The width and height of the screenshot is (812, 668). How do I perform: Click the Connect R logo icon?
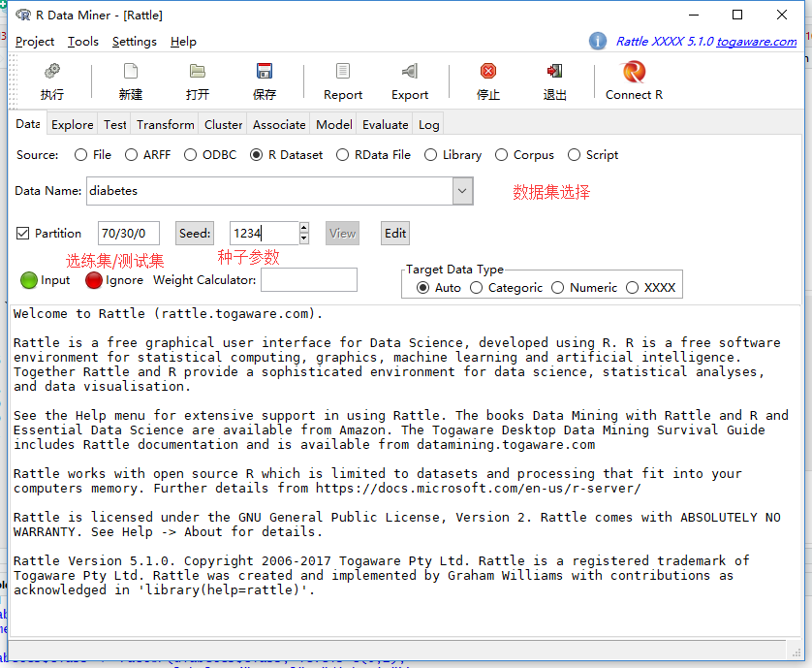point(634,72)
